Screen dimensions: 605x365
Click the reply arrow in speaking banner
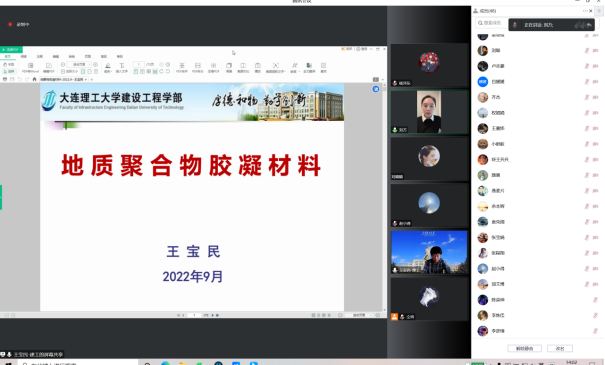click(x=589, y=25)
